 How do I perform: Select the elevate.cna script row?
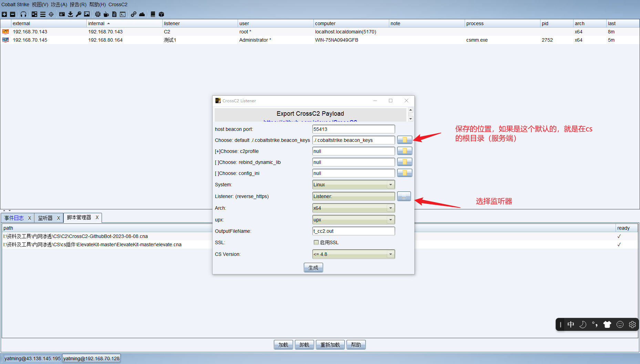pos(320,245)
